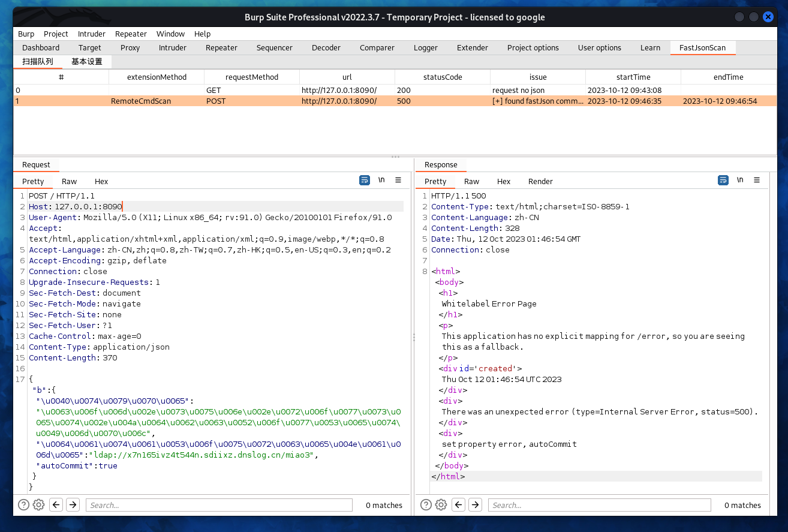The width and height of the screenshot is (788, 532).
Task: Select RemoteCmdScan row cell
Action: (x=157, y=101)
